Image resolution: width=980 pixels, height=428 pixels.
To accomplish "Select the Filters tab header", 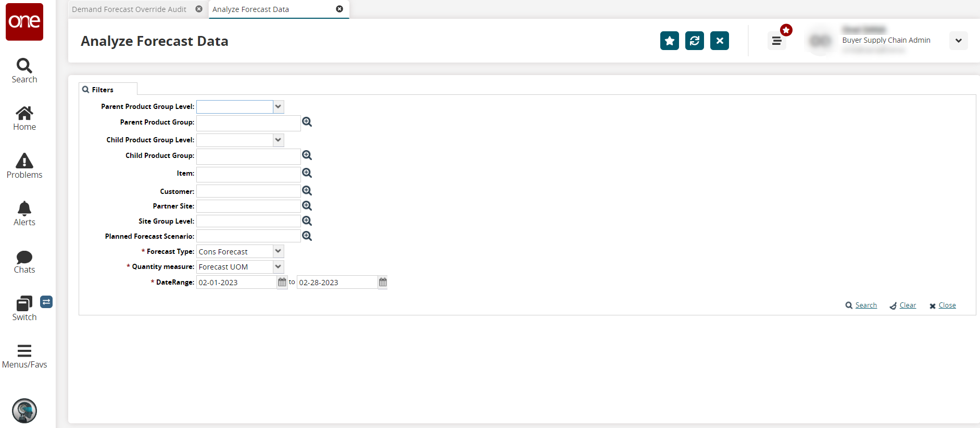I will [108, 89].
